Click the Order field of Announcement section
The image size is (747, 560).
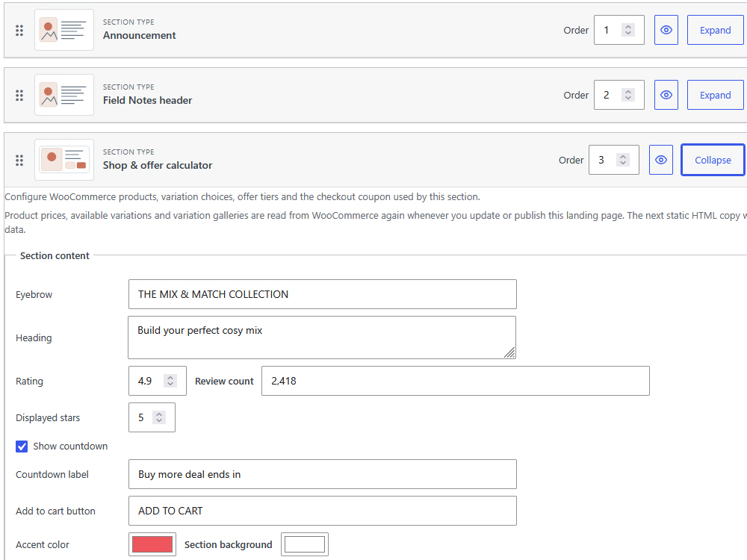click(x=619, y=30)
